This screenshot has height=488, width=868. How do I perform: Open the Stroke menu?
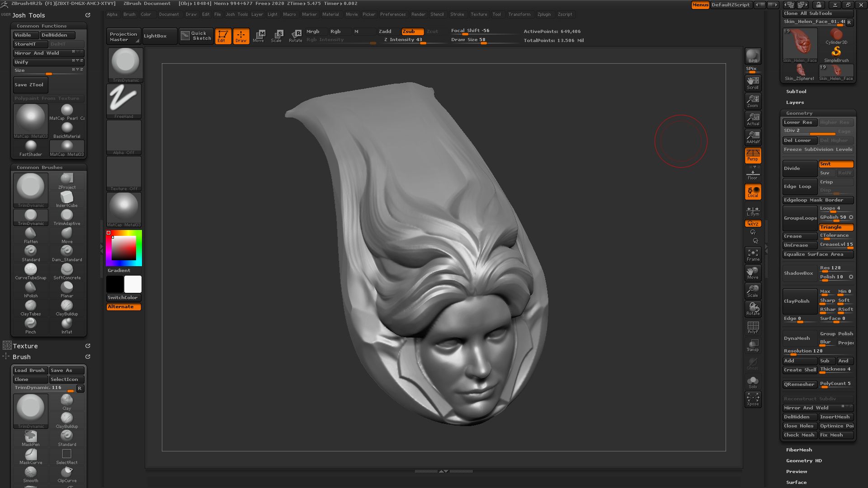457,14
